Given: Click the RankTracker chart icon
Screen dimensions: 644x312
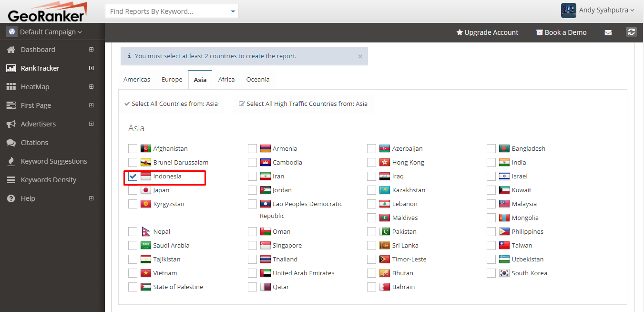Looking at the screenshot, I should (x=11, y=68).
